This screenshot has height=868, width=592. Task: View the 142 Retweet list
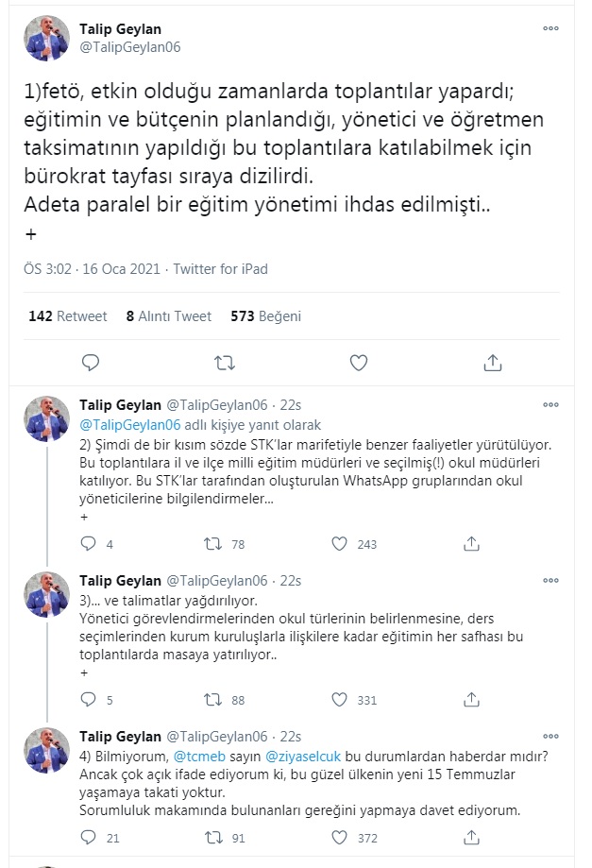pyautogui.click(x=68, y=316)
